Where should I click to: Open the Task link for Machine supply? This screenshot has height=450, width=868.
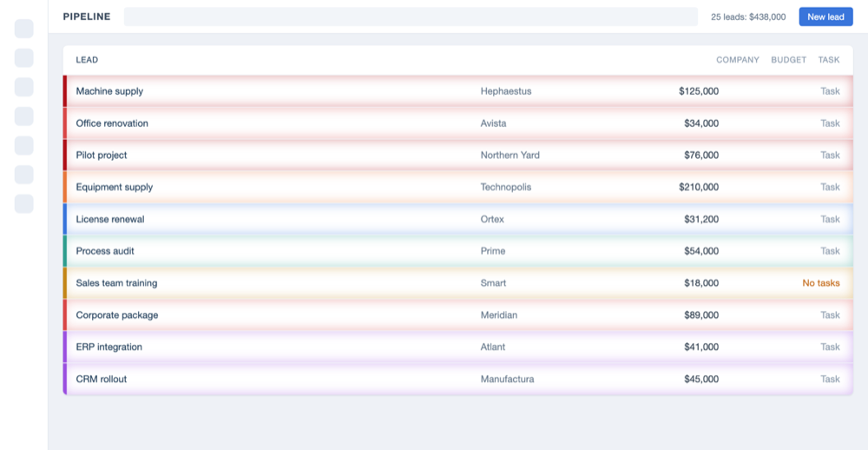[830, 91]
